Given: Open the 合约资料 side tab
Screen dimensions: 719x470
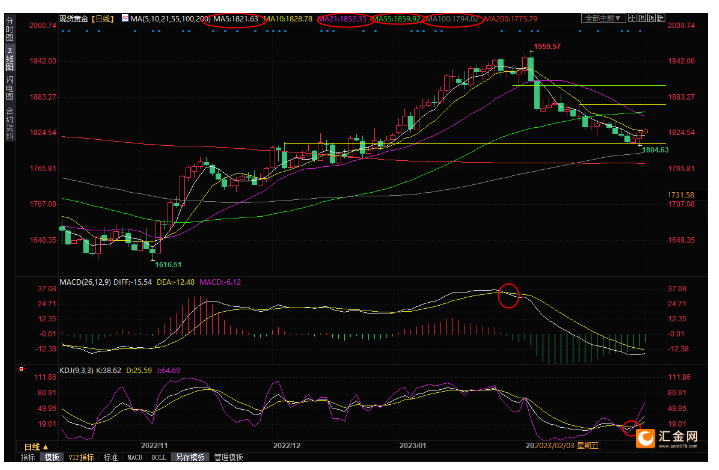Looking at the screenshot, I should 10,123.
